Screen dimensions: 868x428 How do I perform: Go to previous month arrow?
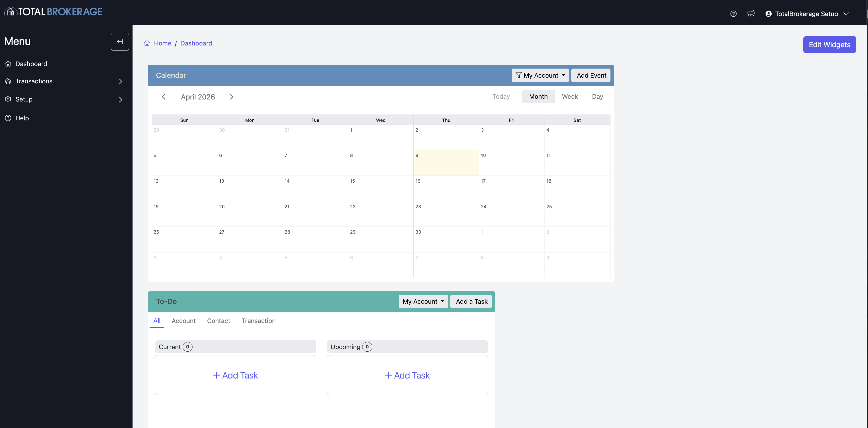(163, 97)
